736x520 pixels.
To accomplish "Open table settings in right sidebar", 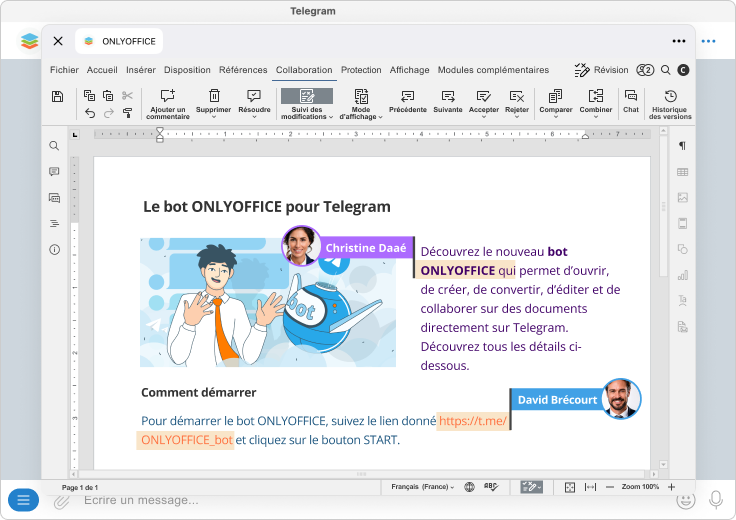I will click(682, 172).
